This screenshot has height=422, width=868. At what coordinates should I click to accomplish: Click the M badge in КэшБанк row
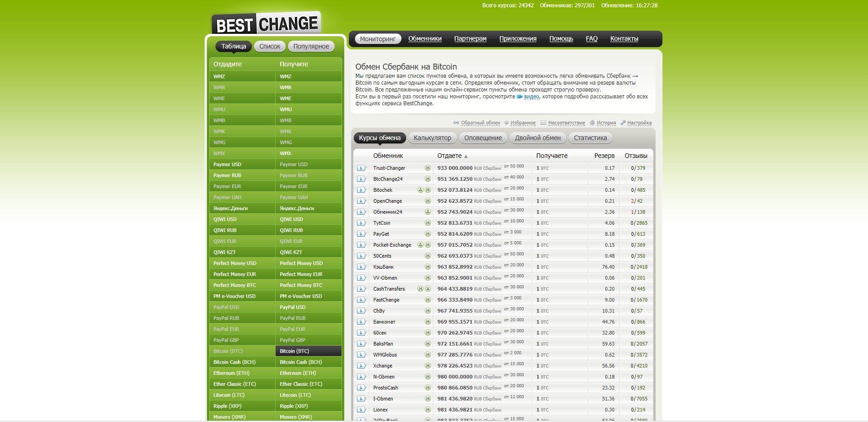coord(428,267)
